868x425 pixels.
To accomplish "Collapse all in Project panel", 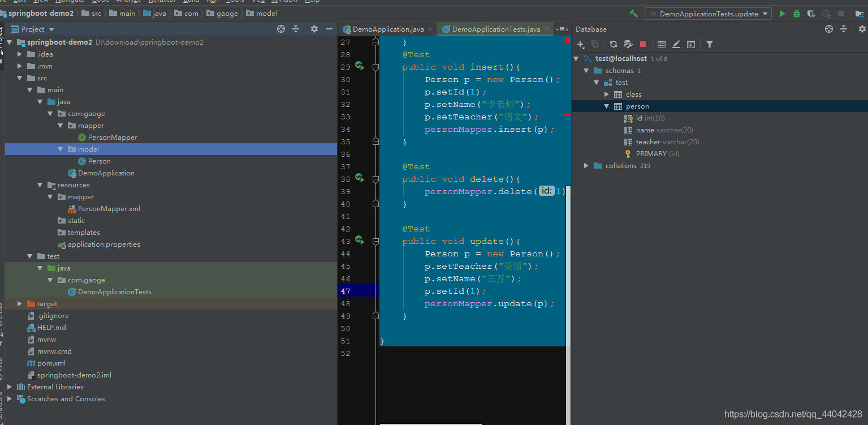I will (295, 29).
